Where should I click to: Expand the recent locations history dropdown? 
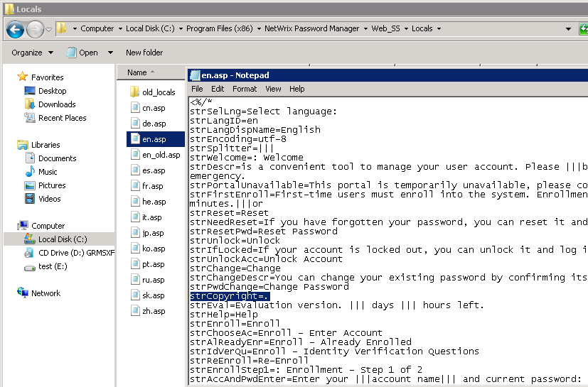point(48,29)
